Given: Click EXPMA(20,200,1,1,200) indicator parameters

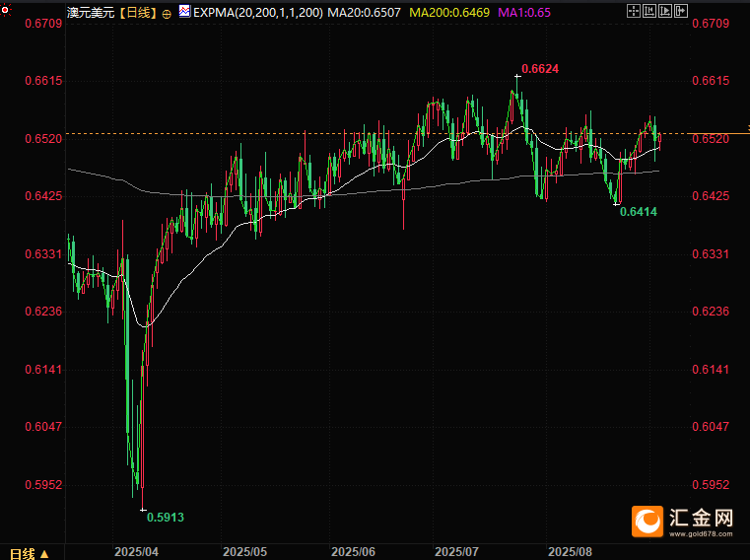Looking at the screenshot, I should tap(258, 13).
